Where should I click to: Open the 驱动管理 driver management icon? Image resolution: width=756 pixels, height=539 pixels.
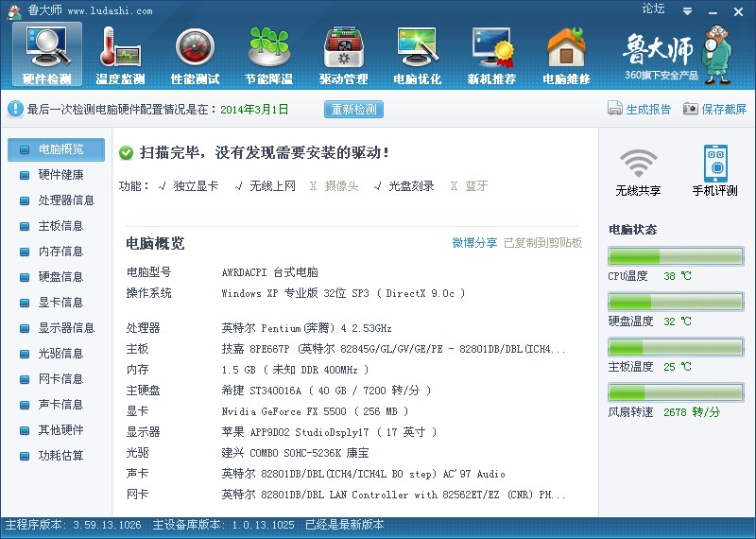click(343, 52)
